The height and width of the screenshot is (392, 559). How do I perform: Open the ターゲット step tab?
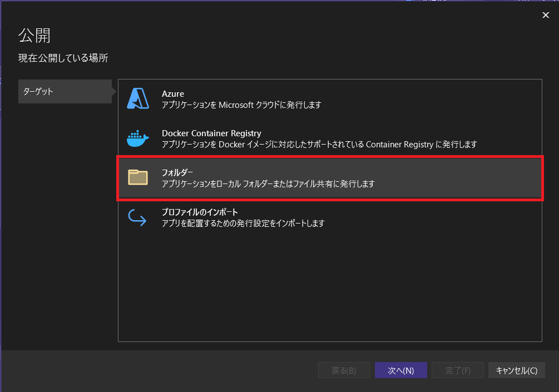coord(65,91)
